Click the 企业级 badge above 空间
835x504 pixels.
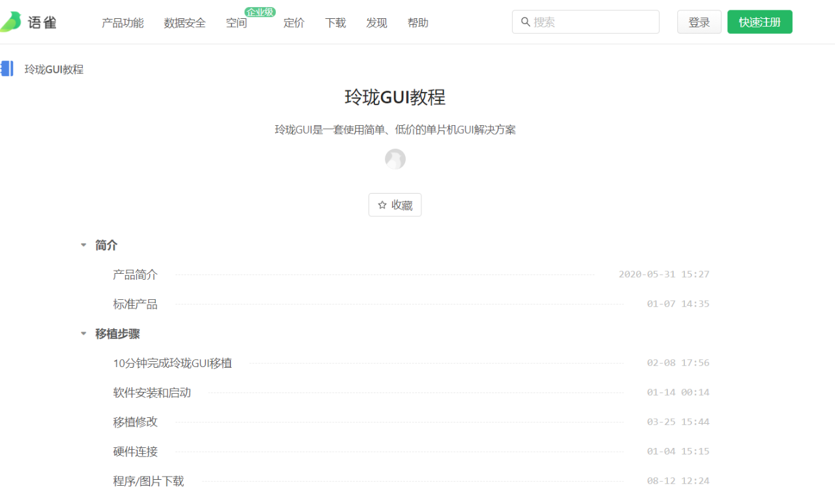click(260, 12)
